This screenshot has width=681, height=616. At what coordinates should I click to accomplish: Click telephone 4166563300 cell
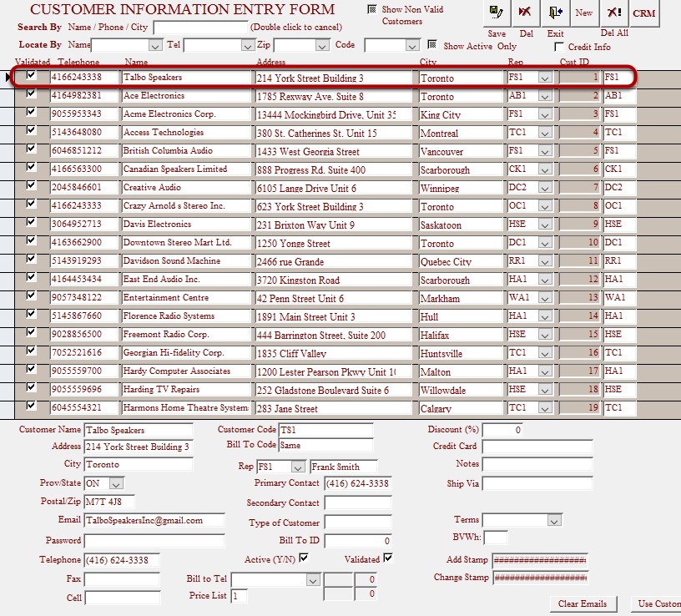(x=84, y=169)
